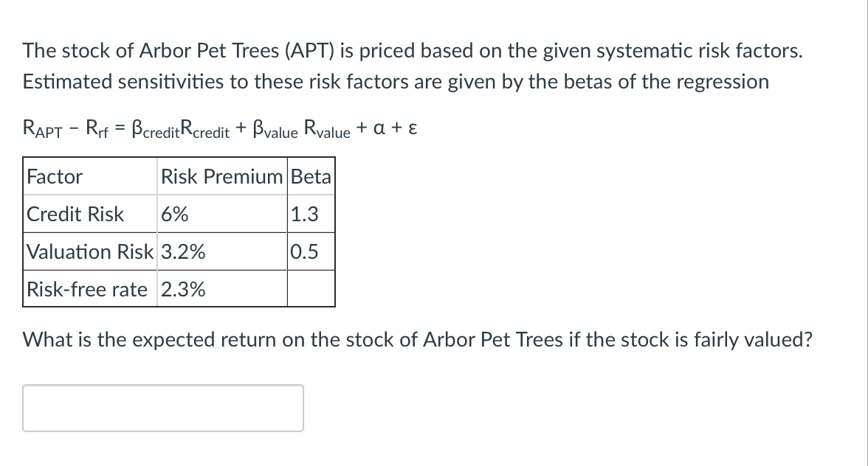The width and height of the screenshot is (868, 466).
Task: Click the 6% risk premium cell
Action: pos(222,214)
